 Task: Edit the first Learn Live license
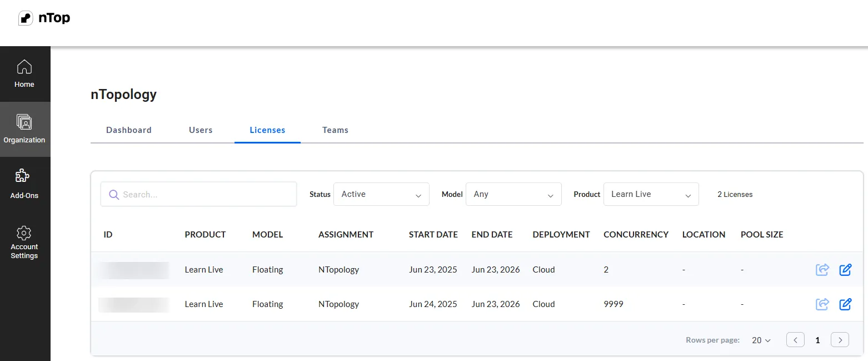coord(845,270)
